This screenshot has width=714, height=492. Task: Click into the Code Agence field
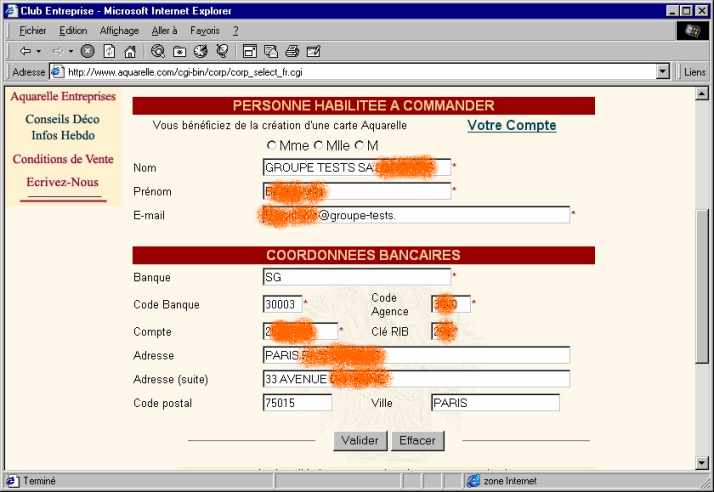click(451, 304)
